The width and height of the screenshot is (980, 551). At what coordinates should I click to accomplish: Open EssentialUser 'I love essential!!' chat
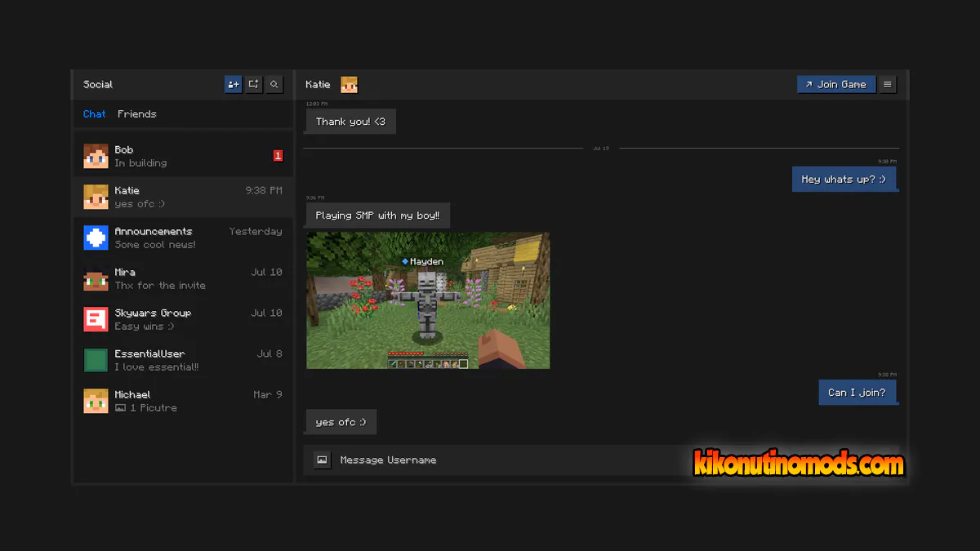click(x=183, y=360)
